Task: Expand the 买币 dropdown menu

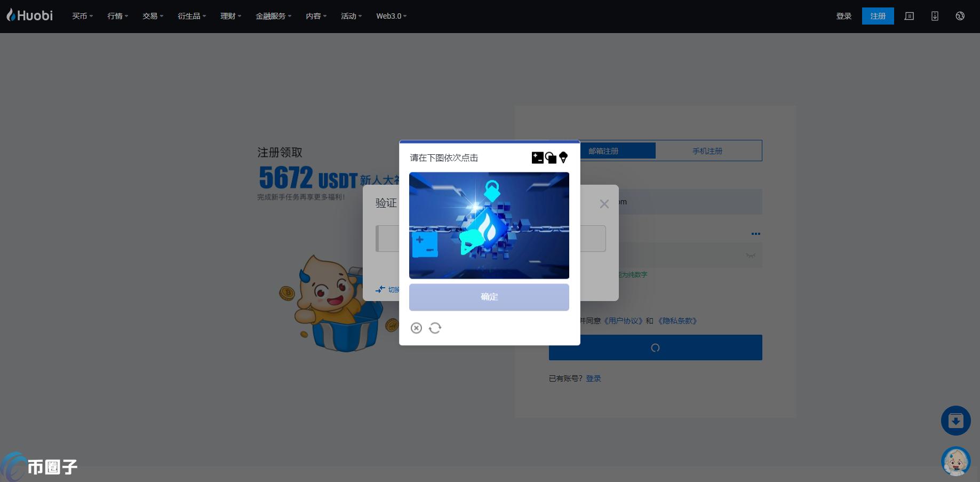Action: [82, 16]
